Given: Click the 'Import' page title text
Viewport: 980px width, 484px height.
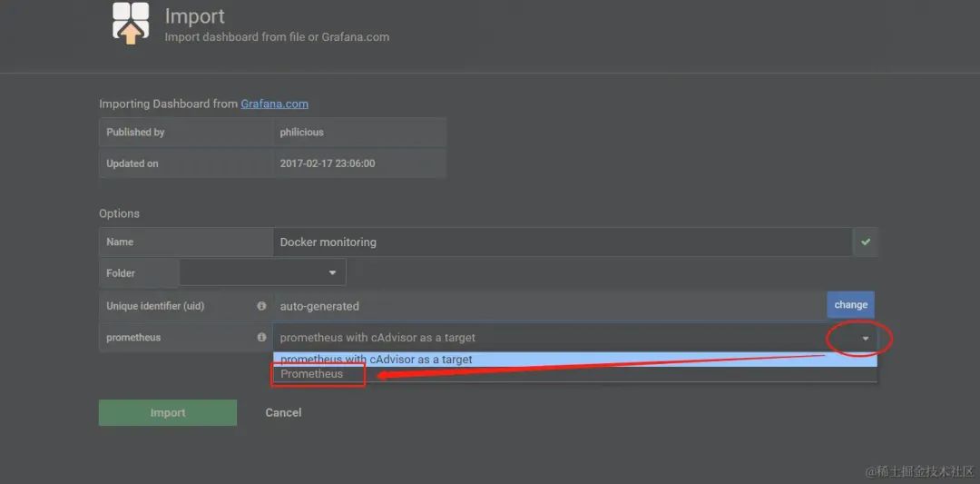Looking at the screenshot, I should point(194,16).
